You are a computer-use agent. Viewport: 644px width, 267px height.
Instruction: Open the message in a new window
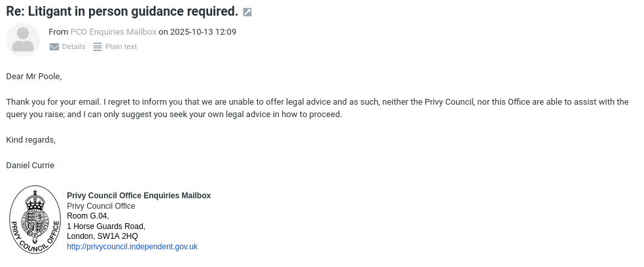coord(247,12)
